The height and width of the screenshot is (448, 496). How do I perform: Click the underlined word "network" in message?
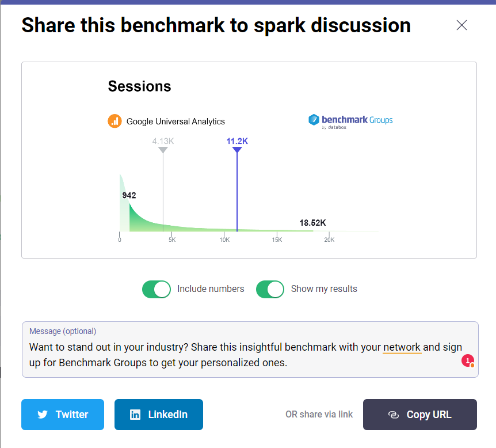[402, 347]
